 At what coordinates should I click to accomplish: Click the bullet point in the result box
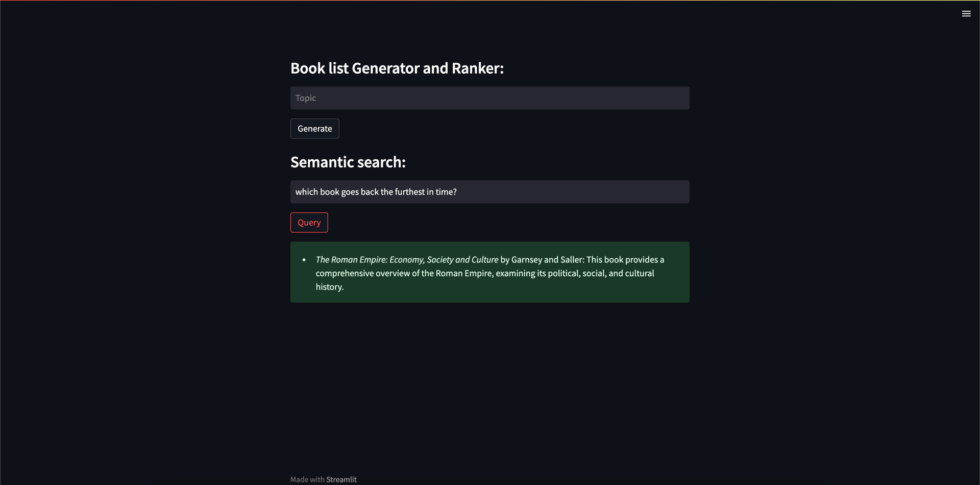[304, 260]
